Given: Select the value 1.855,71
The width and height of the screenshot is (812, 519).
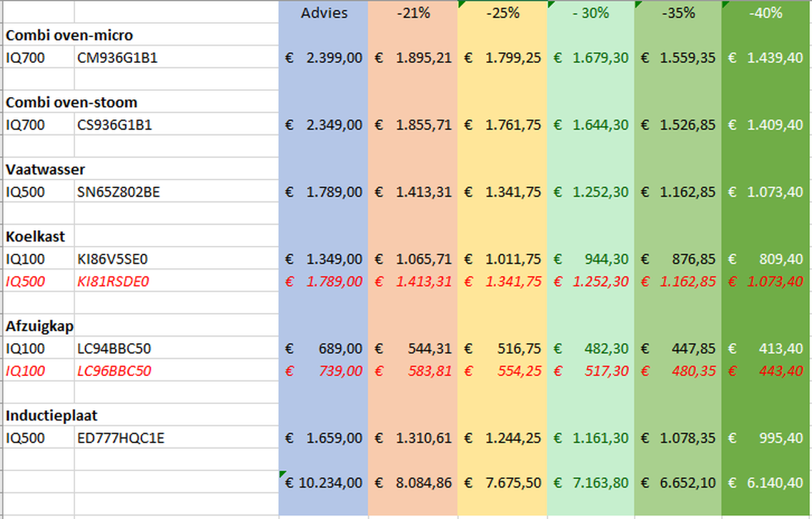Looking at the screenshot, I should (x=412, y=125).
